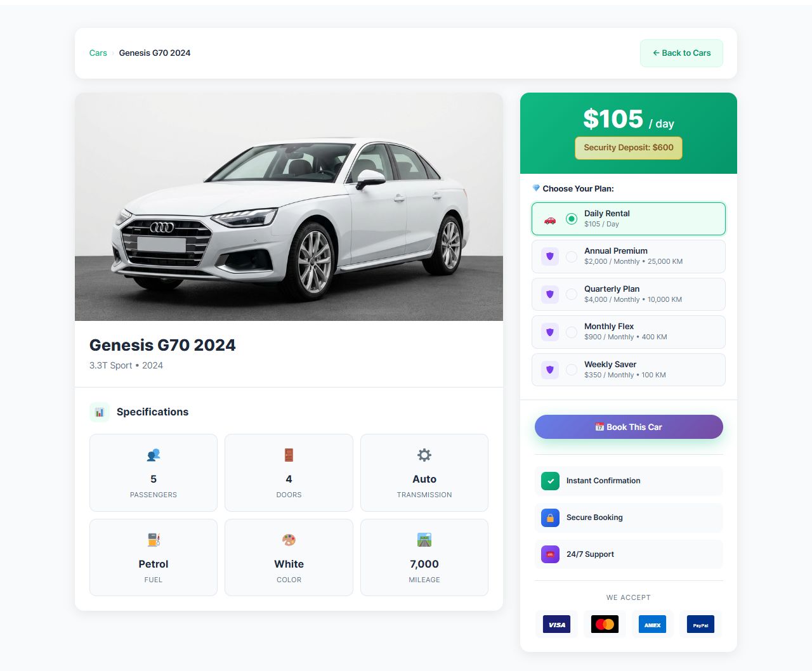Screen dimensions: 812x671
Task: Click the Instant Confirmation checkmark icon
Action: 550,481
